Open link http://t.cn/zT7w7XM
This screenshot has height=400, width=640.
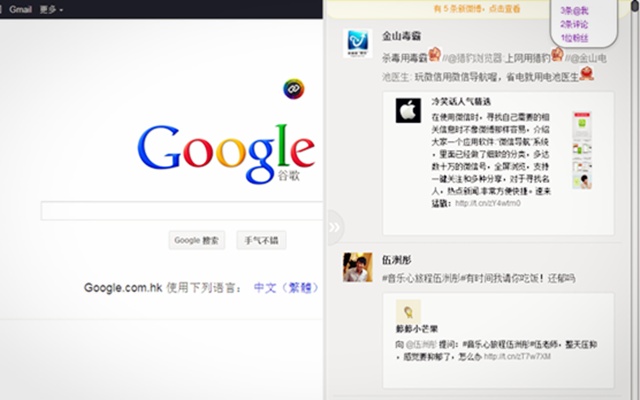[517, 357]
